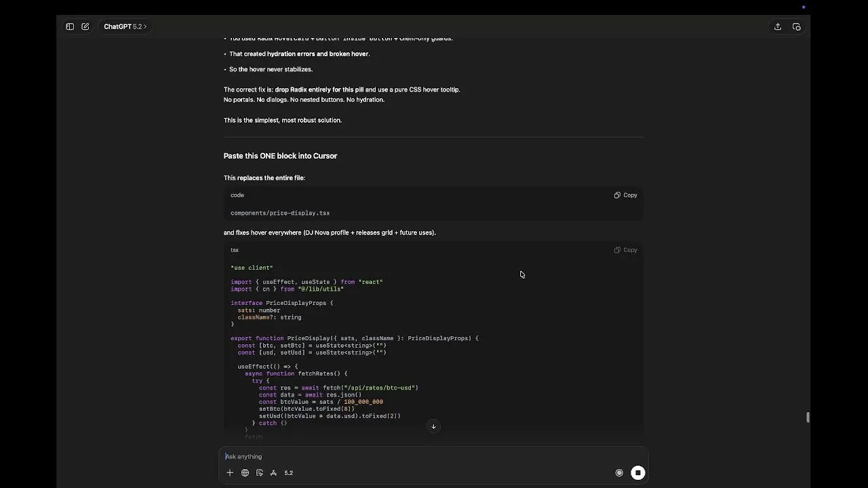Open the ChatGPT 5.2 model selector
The height and width of the screenshot is (488, 868).
click(125, 26)
